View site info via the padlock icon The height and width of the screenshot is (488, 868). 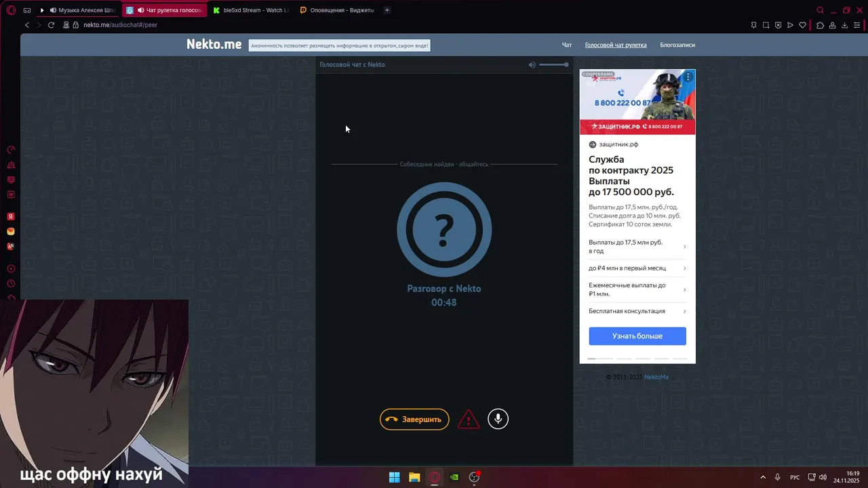point(77,25)
